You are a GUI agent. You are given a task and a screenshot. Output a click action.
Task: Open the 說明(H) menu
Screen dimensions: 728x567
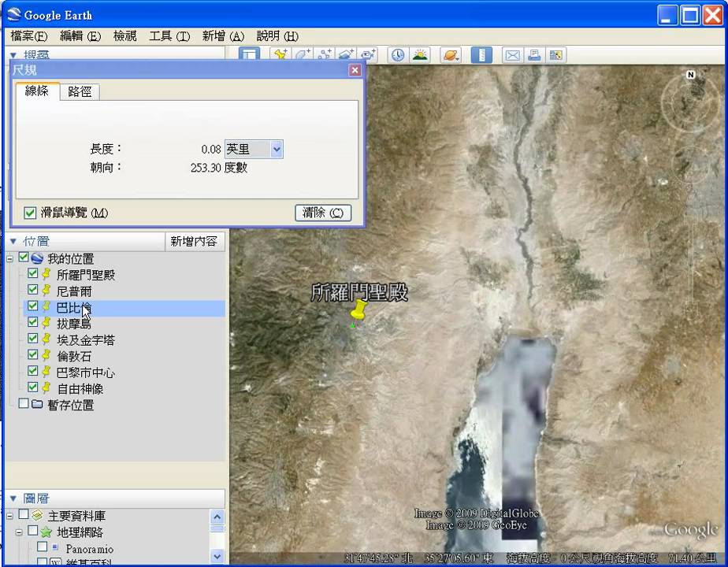[x=277, y=36]
